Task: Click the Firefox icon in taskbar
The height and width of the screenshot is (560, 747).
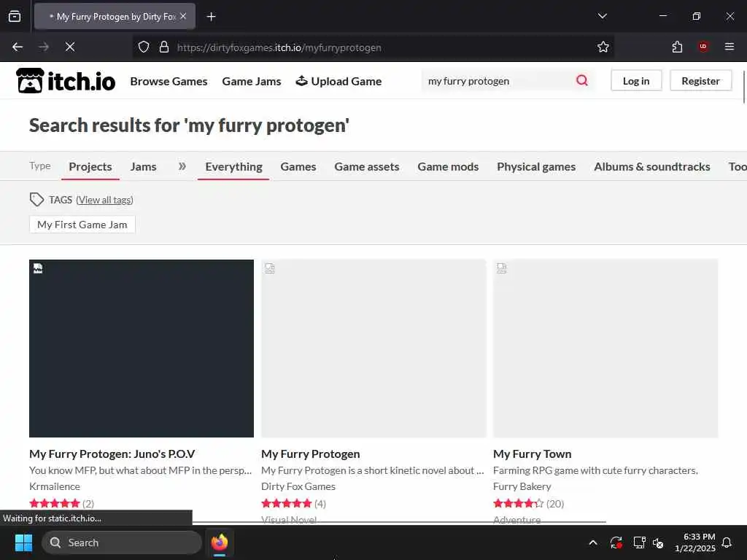Action: coord(220,542)
